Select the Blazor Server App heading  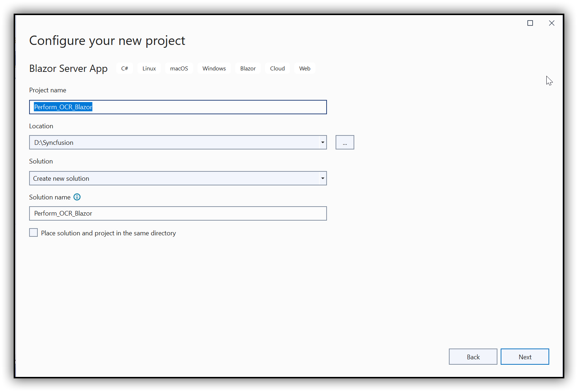[68, 68]
